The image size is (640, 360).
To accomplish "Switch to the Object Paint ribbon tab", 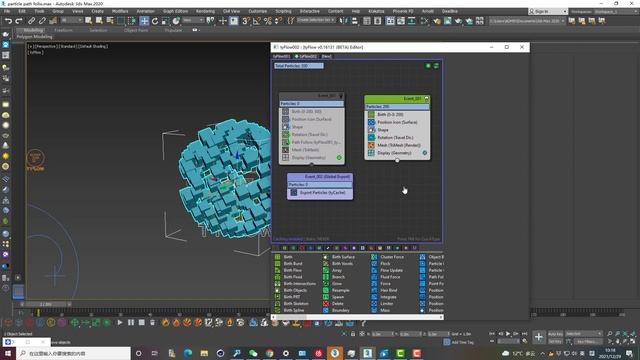I will coord(136,30).
